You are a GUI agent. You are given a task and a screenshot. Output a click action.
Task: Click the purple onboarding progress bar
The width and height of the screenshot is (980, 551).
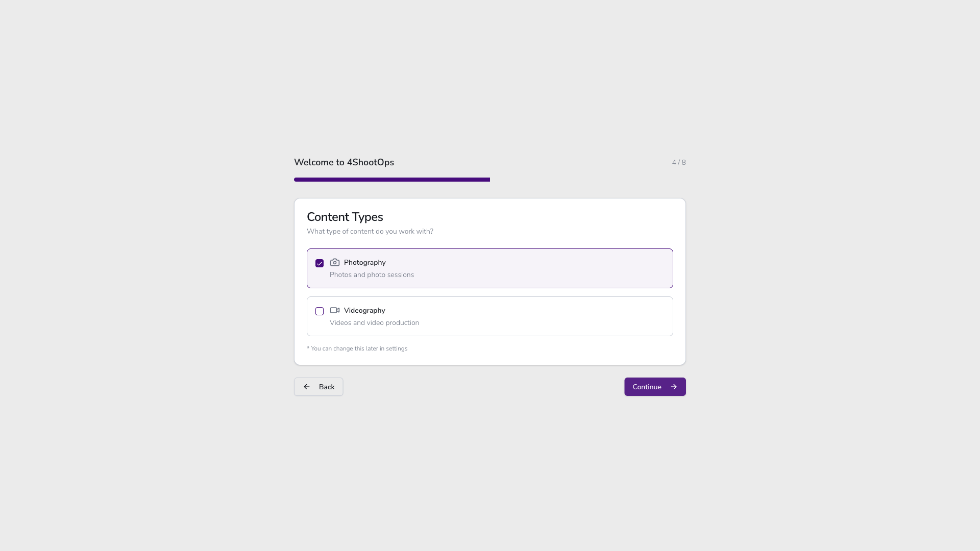391,180
